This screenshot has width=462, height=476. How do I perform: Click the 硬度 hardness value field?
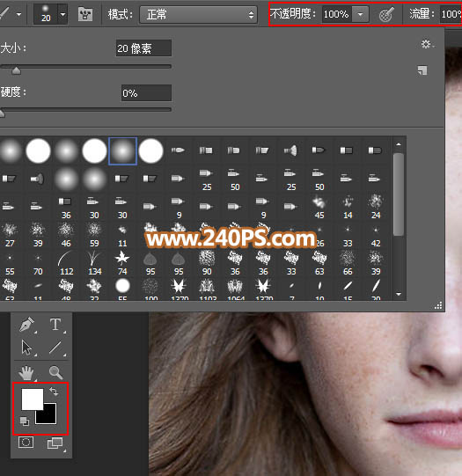[x=146, y=93]
